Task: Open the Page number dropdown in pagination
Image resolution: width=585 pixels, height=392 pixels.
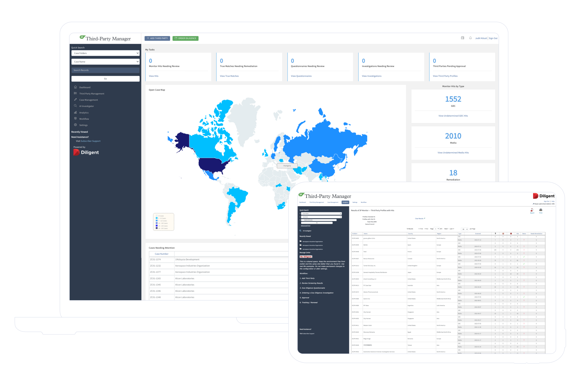Action: point(437,229)
